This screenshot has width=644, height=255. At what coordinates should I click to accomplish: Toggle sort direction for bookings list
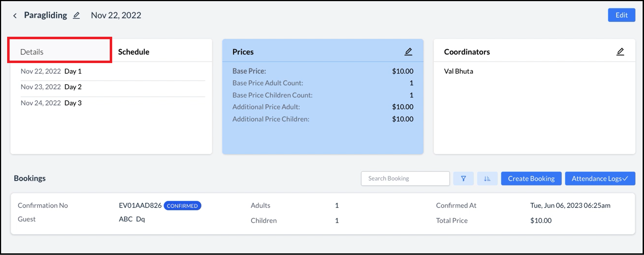(487, 178)
